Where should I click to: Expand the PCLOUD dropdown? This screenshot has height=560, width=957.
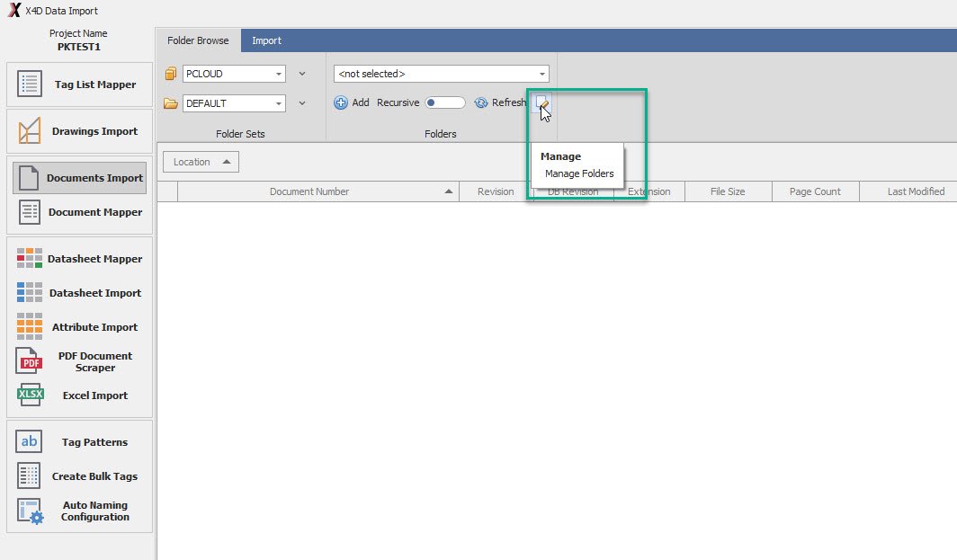[x=279, y=74]
